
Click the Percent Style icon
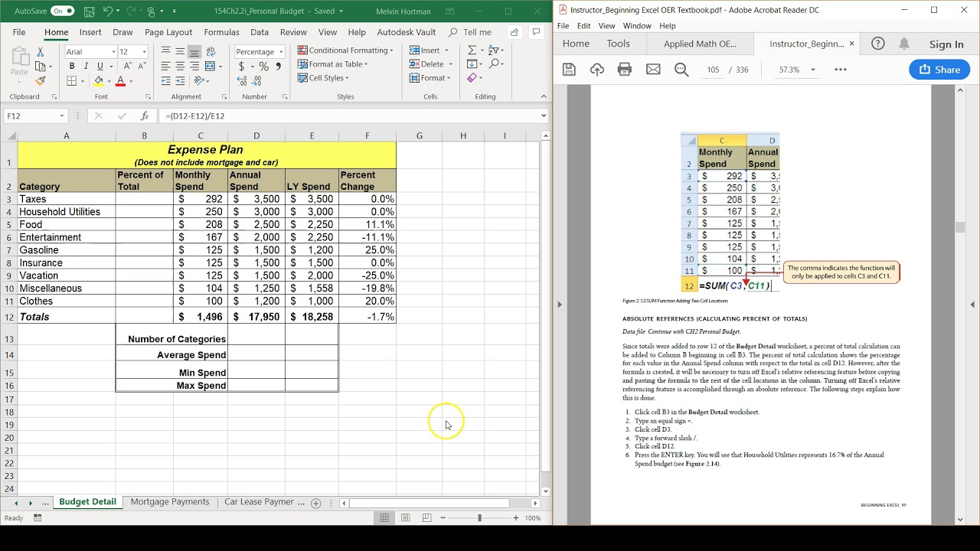tap(263, 66)
